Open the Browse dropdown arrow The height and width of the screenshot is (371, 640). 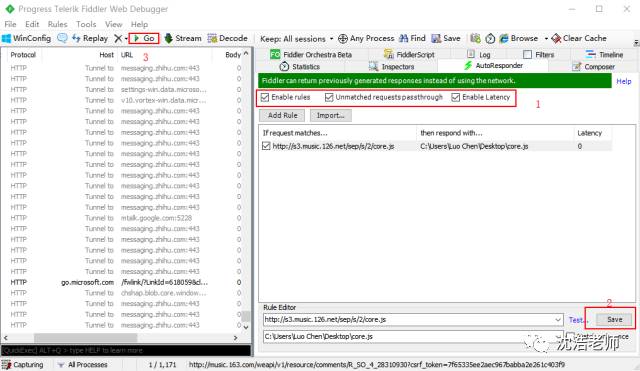point(546,39)
